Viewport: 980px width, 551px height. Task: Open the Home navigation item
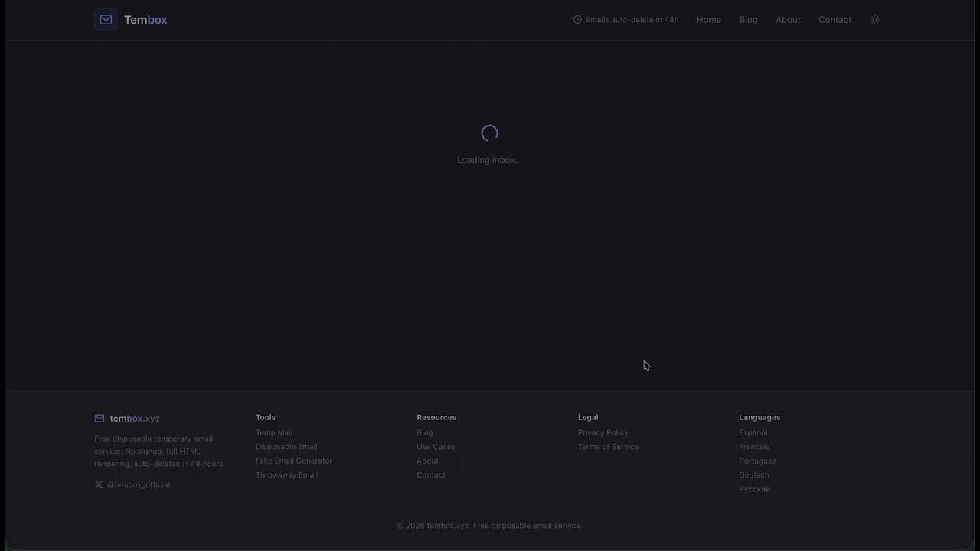pyautogui.click(x=708, y=19)
